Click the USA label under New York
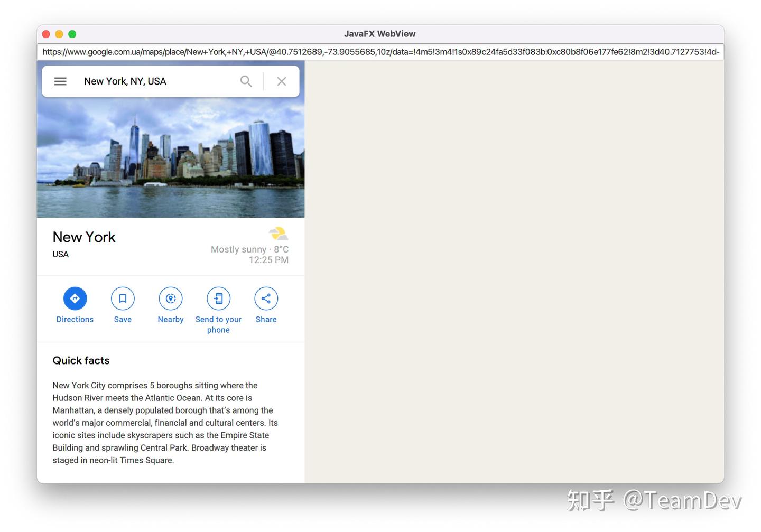The height and width of the screenshot is (532, 761). coord(60,254)
